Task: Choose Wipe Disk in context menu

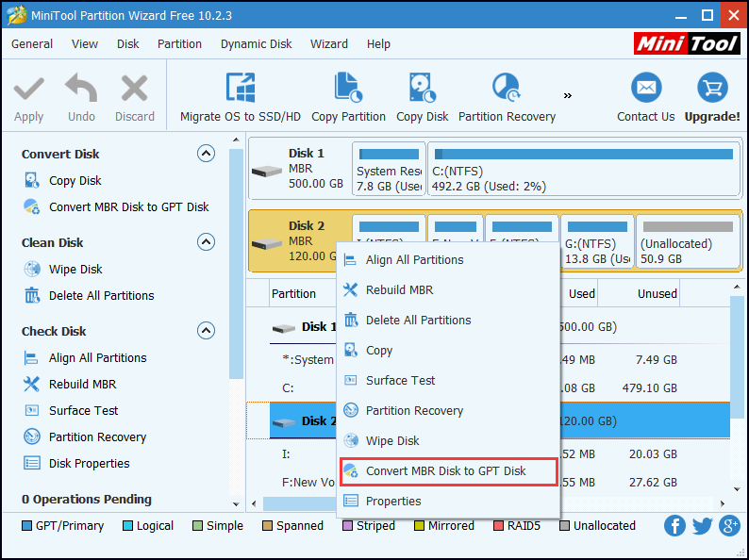Action: pos(448,440)
